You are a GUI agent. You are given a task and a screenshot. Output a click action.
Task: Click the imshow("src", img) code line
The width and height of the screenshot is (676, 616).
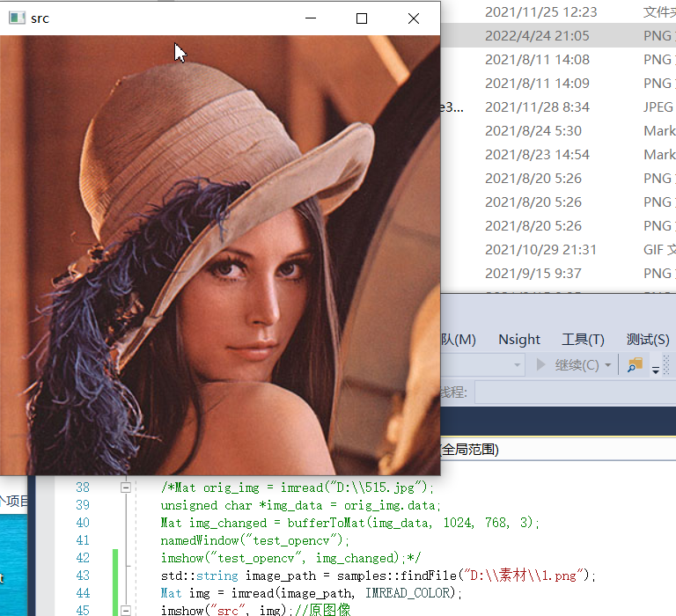point(255,611)
